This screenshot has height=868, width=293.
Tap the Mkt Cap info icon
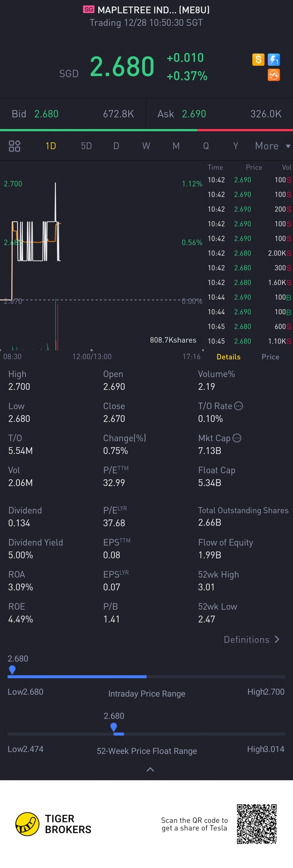[x=237, y=438]
